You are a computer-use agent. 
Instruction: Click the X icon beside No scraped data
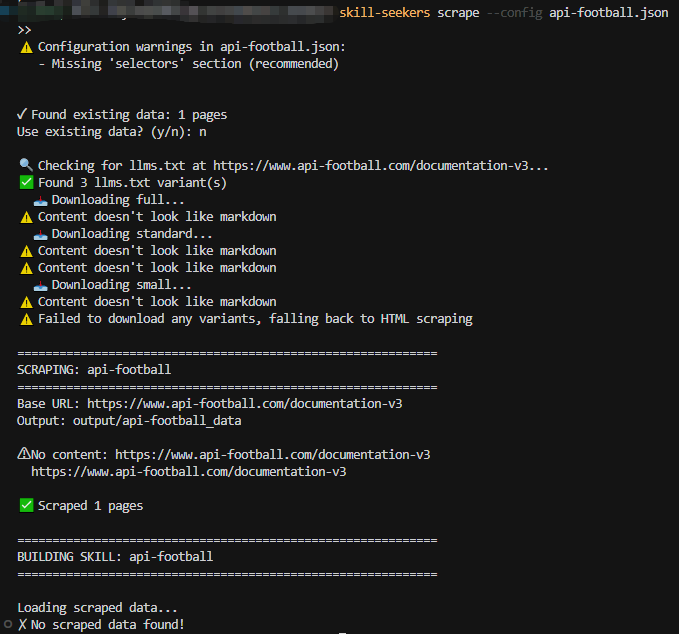click(22, 625)
